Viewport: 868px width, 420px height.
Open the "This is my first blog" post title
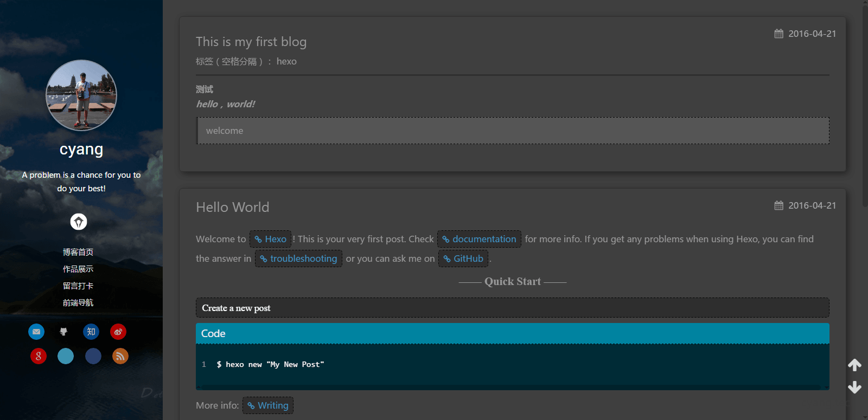pyautogui.click(x=251, y=42)
